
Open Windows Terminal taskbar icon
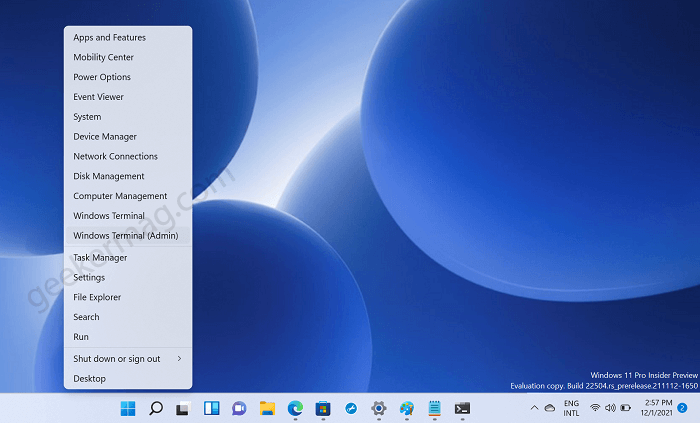[x=462, y=408]
